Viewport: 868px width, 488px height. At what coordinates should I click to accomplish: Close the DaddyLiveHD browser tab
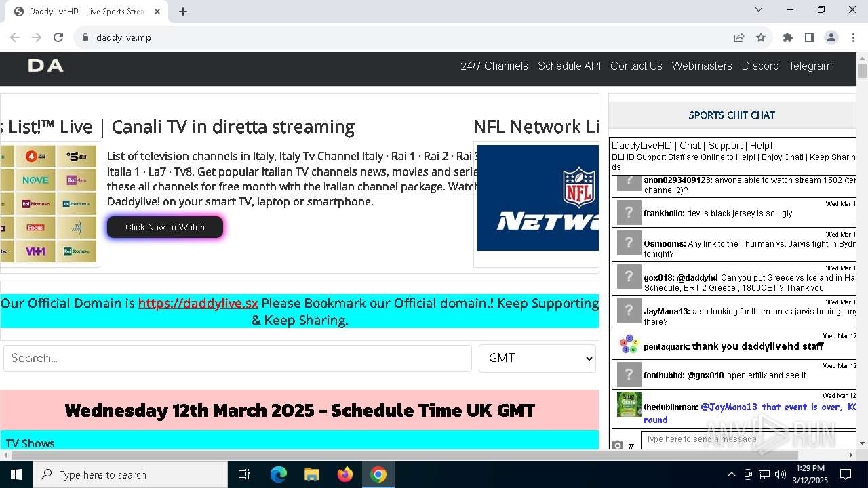point(157,12)
